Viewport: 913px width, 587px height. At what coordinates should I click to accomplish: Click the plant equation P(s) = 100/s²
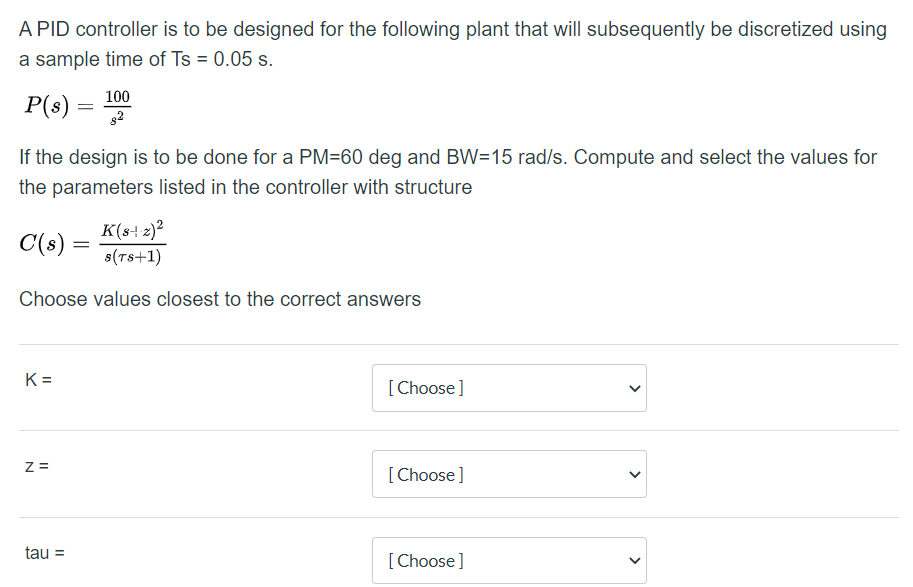click(78, 105)
